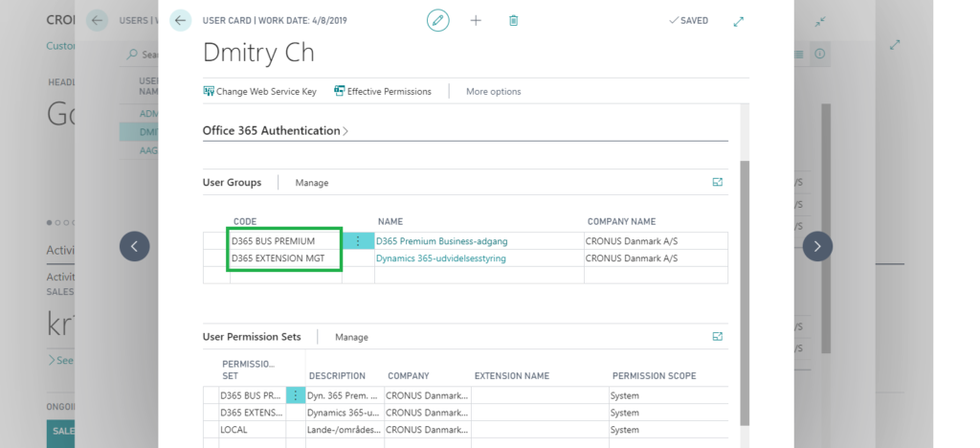The image size is (980, 448).
Task: Click the PERMISSION SCOPE column header
Action: 654,376
